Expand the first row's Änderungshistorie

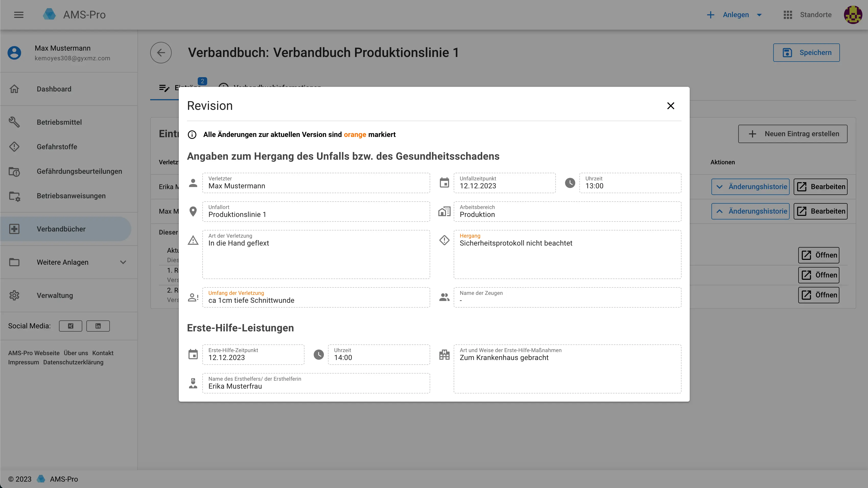point(750,187)
